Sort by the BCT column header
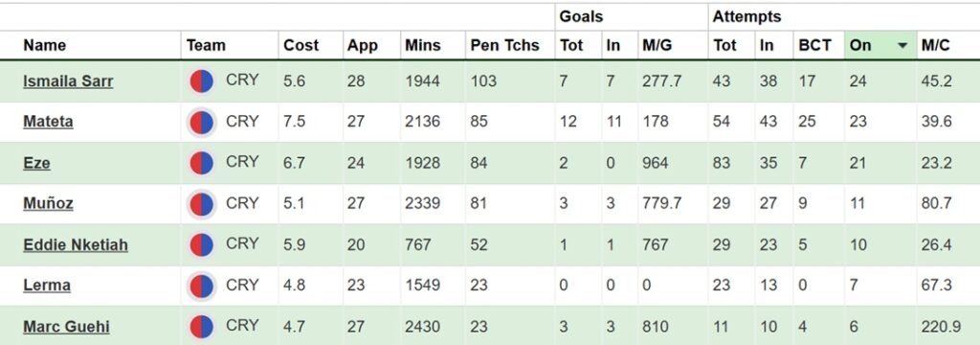Screen dimensions: 980x345 pyautogui.click(x=815, y=45)
